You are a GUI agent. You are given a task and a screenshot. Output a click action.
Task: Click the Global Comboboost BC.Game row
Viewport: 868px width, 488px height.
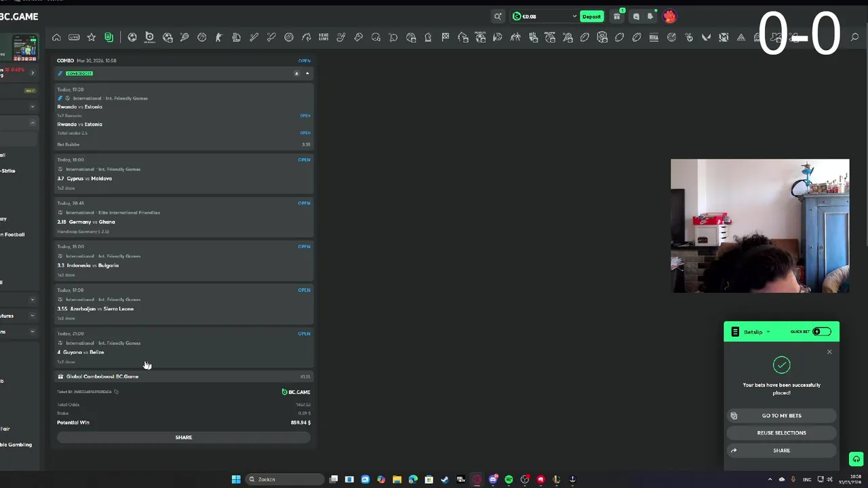click(183, 376)
